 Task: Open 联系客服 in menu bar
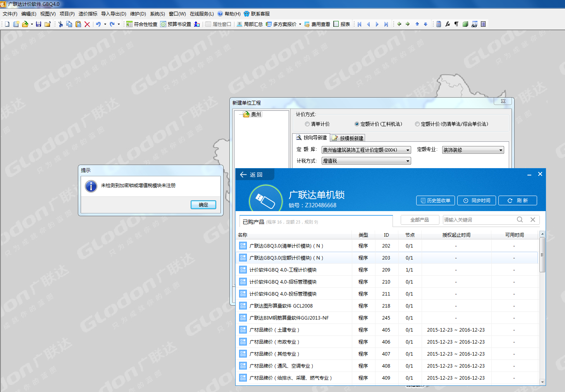tap(257, 14)
